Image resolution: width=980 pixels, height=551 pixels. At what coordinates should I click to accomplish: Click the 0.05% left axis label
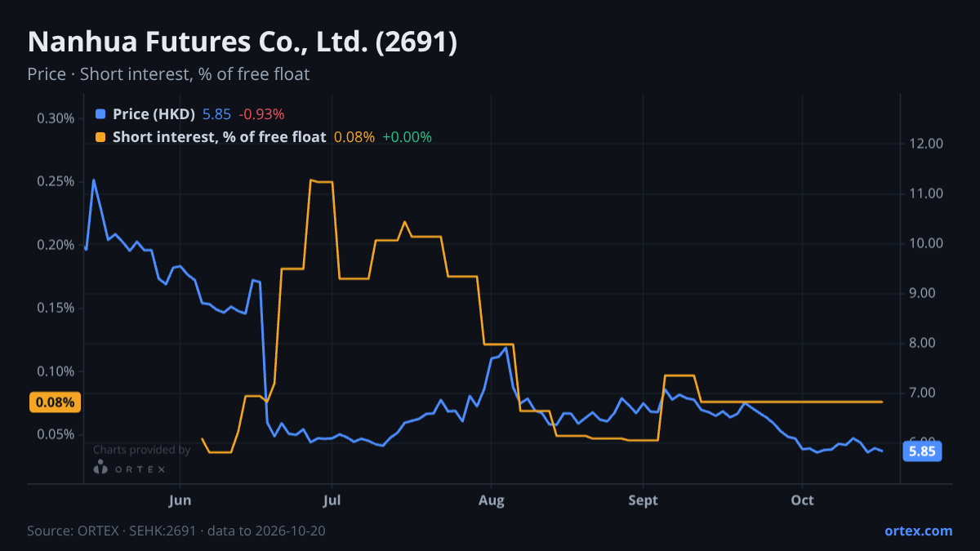pyautogui.click(x=56, y=434)
